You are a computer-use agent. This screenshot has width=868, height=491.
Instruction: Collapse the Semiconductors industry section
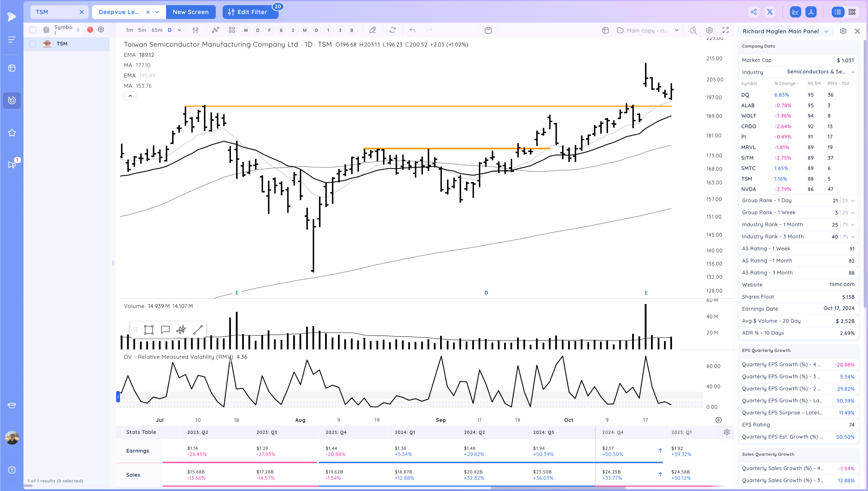[853, 72]
